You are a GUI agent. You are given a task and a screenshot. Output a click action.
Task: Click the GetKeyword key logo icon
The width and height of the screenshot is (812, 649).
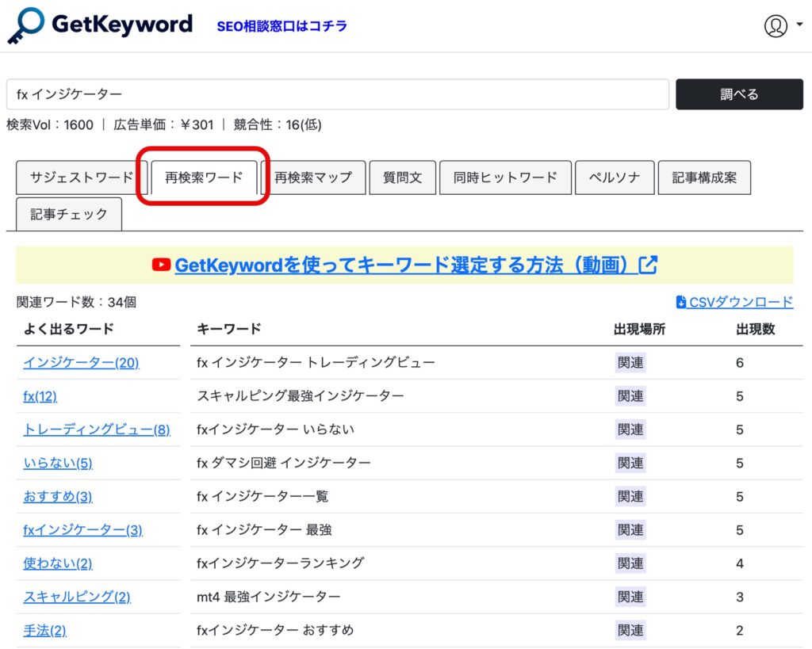26,25
